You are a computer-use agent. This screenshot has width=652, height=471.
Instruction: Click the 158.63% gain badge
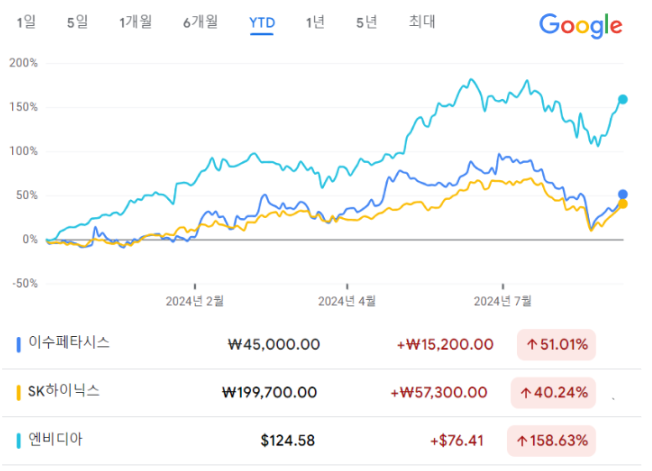551,441
